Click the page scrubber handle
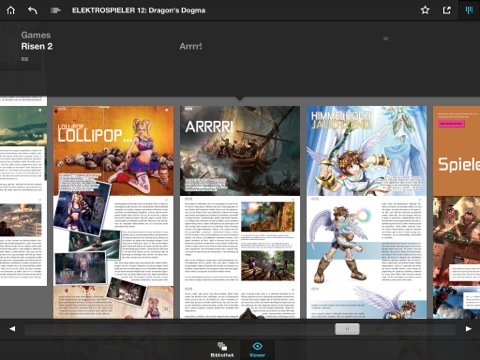The height and width of the screenshot is (360, 480). 347,329
